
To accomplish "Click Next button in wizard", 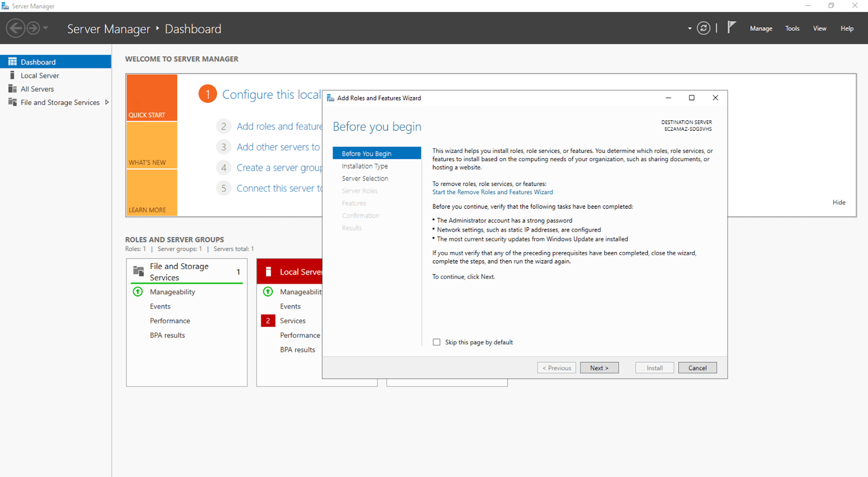I will point(599,368).
